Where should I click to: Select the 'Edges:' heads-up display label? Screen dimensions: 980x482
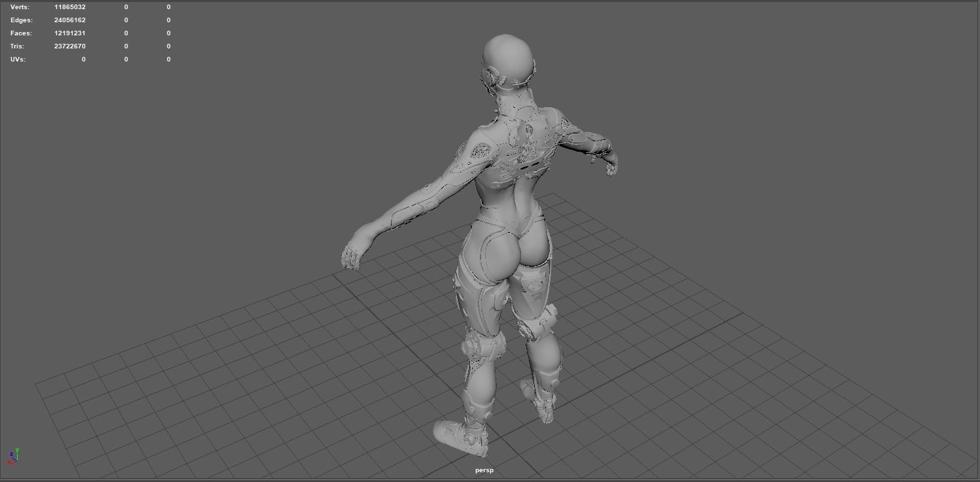pos(22,20)
